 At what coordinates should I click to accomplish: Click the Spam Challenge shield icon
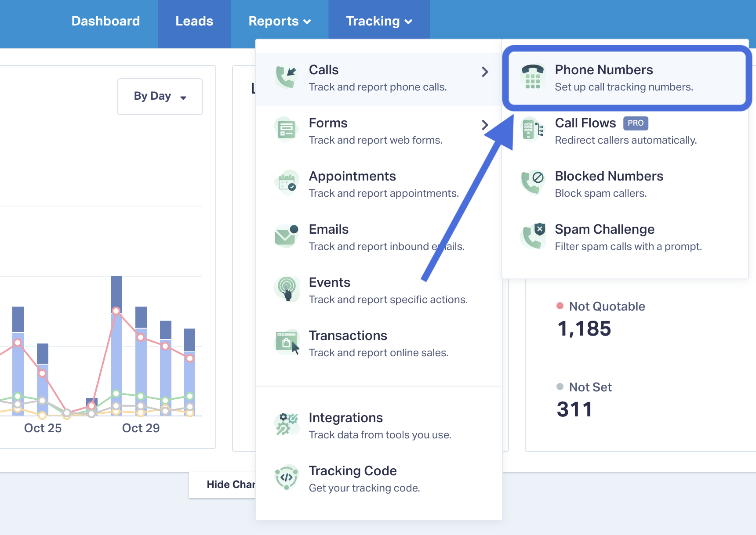[x=532, y=236]
